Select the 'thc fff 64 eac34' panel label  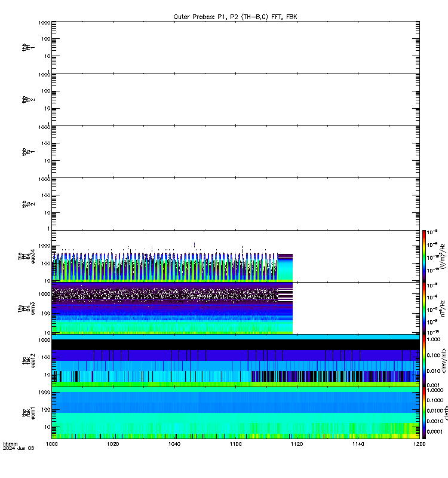26,256
